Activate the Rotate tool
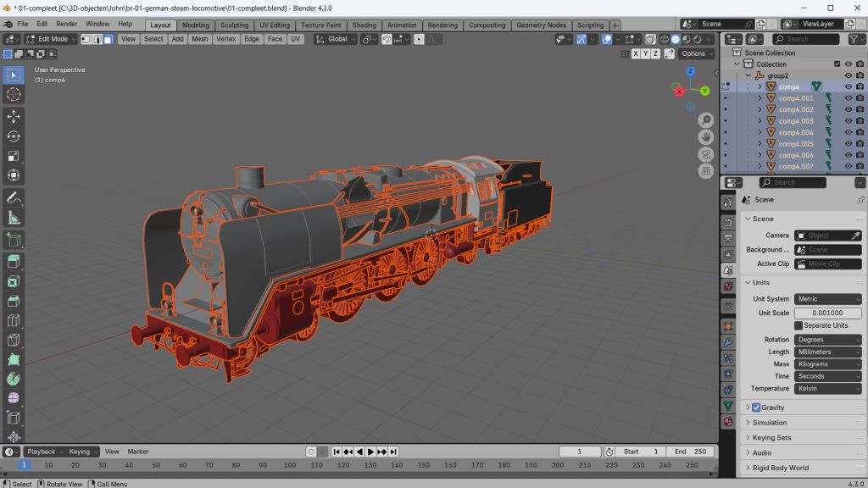The height and width of the screenshot is (488, 868). [x=14, y=136]
